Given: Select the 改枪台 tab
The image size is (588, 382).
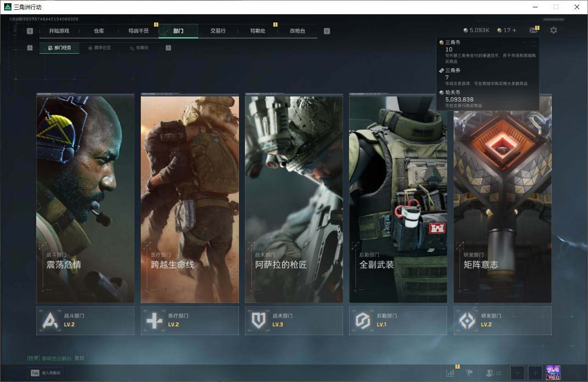Looking at the screenshot, I should 297,31.
